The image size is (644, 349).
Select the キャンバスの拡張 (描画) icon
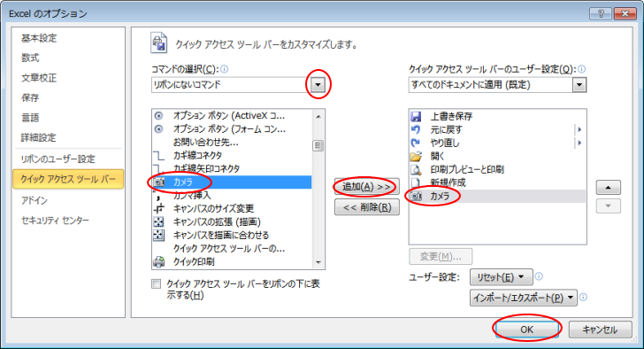pos(158,222)
